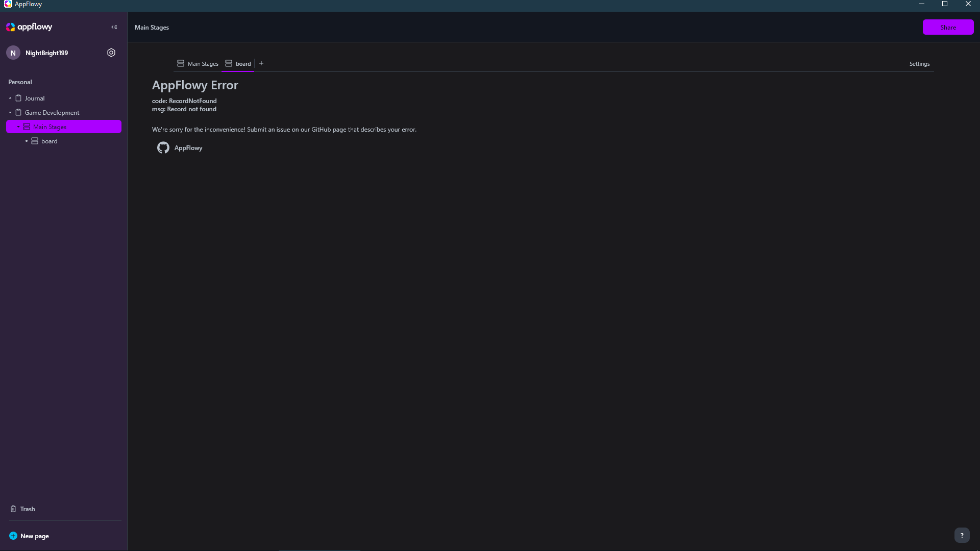
Task: Collapse the Main Stages item in the sidebar
Action: pyautogui.click(x=19, y=127)
